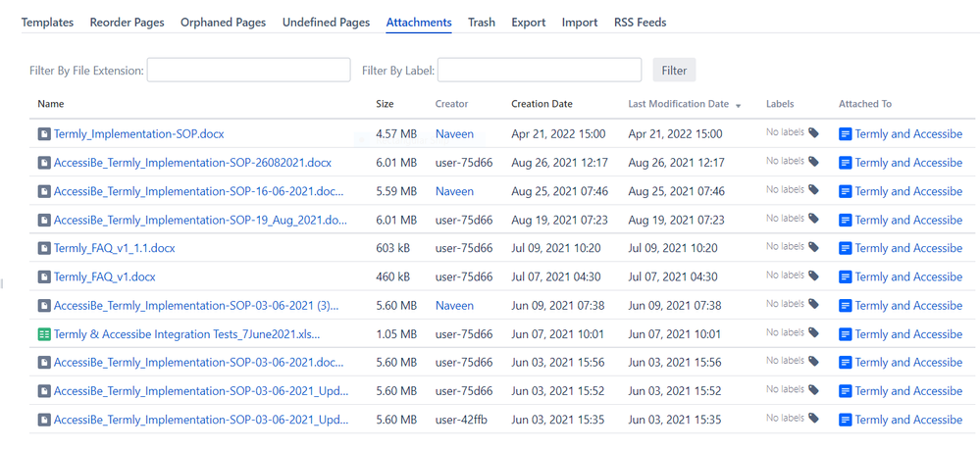Click document icon beside Termly_FAQ_v1.docx
Image resolution: width=980 pixels, height=450 pixels.
pos(44,276)
